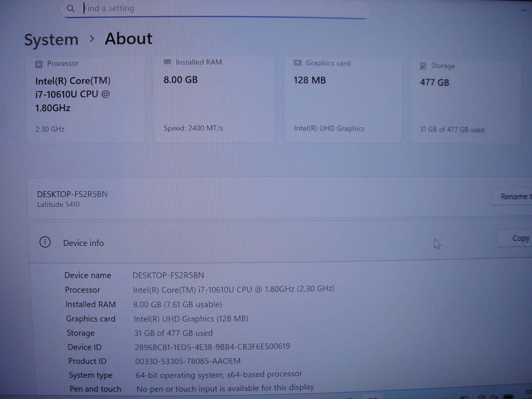This screenshot has width=532, height=399.
Task: Click the search magnifier icon
Action: [70, 8]
